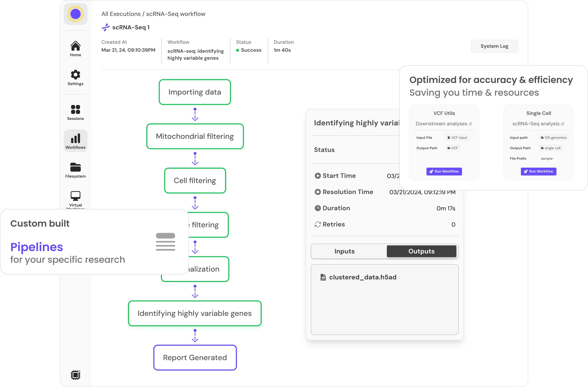588x387 pixels.
Task: Choose the VCF output path field
Action: [x=453, y=148]
